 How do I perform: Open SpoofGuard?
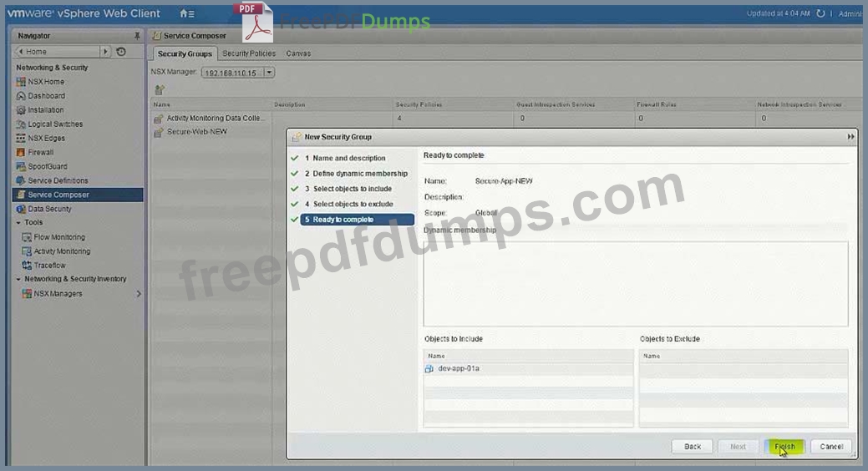48,166
